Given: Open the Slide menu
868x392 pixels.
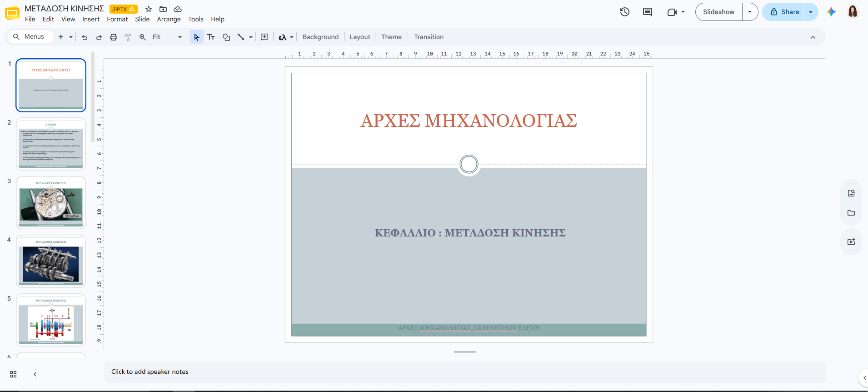Looking at the screenshot, I should pyautogui.click(x=142, y=19).
